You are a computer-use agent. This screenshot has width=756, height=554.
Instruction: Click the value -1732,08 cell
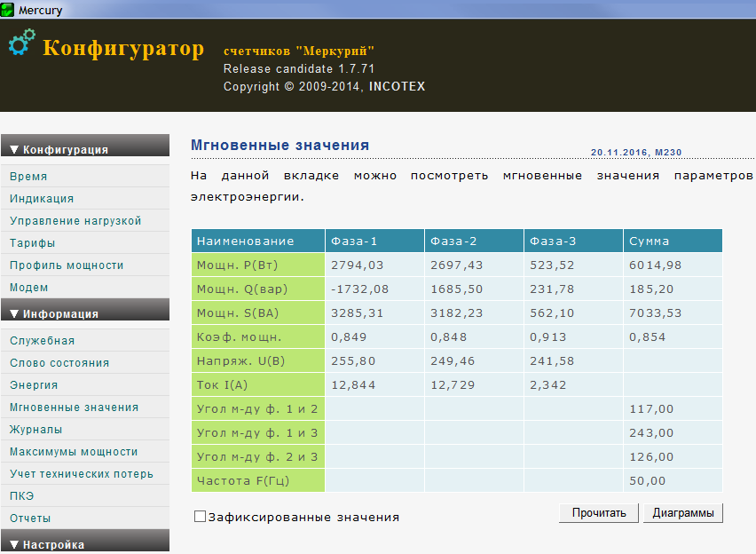[374, 289]
